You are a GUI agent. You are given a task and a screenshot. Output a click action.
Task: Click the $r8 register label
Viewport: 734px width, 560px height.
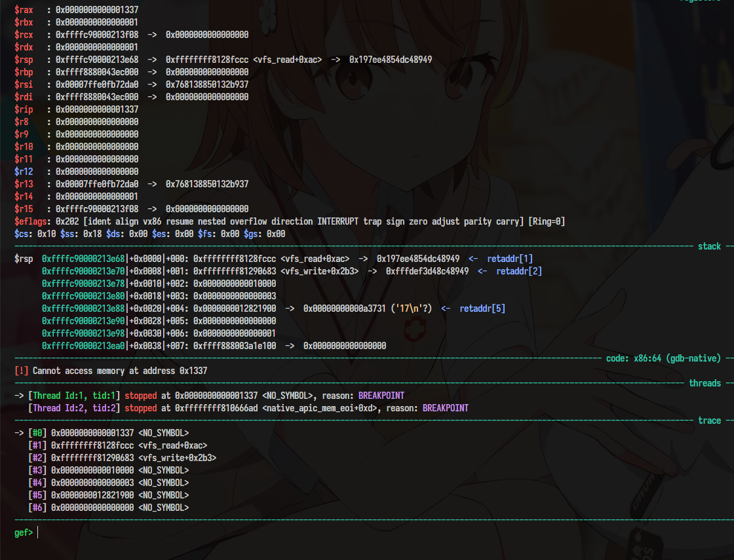pyautogui.click(x=22, y=122)
